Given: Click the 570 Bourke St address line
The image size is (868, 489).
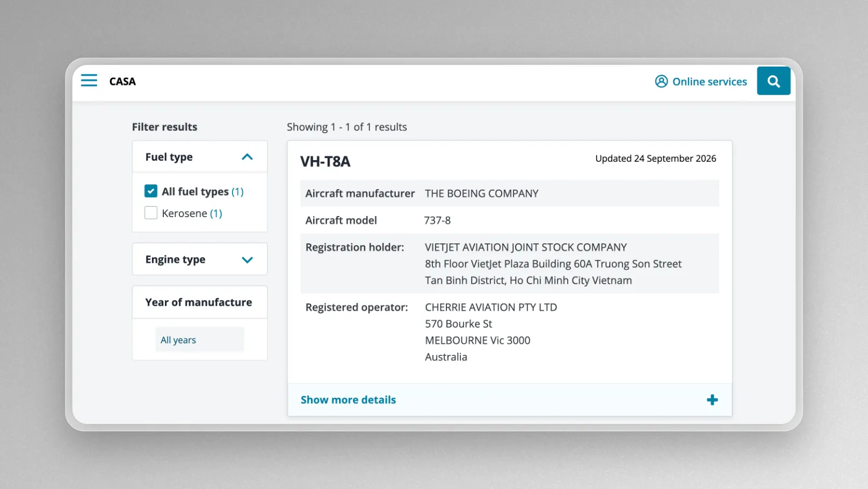Looking at the screenshot, I should pyautogui.click(x=459, y=324).
